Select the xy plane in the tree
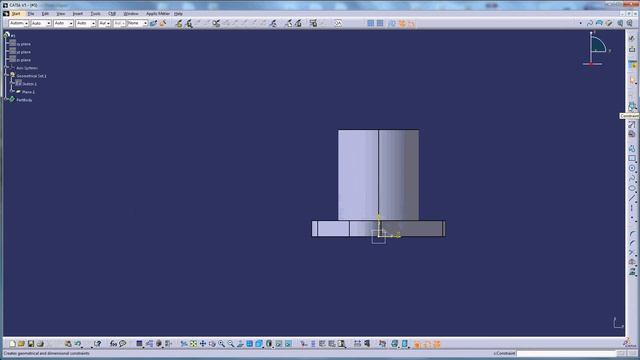 coord(23,44)
